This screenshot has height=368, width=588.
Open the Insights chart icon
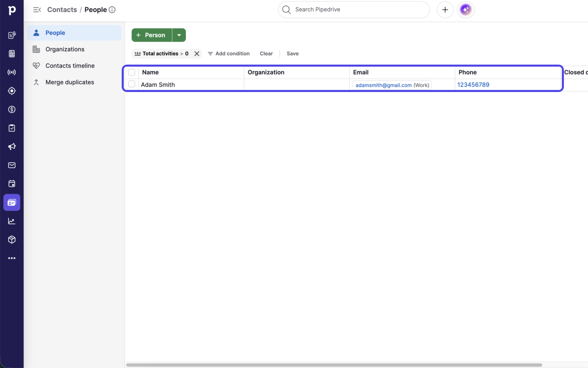pyautogui.click(x=12, y=221)
